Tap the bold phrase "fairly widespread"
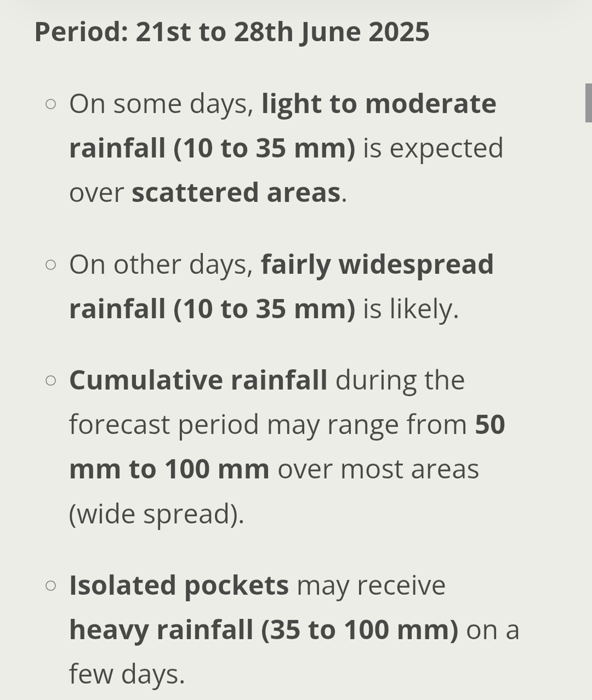 tap(377, 264)
